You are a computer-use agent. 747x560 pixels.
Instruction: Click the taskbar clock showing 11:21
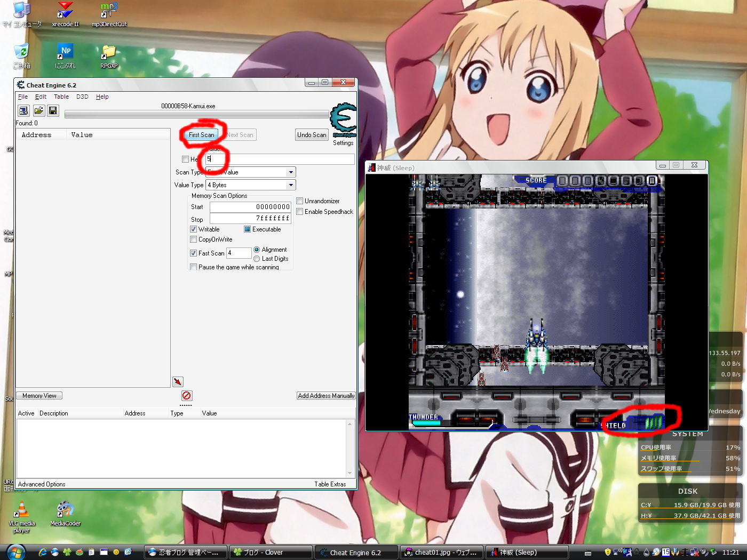coord(730,553)
